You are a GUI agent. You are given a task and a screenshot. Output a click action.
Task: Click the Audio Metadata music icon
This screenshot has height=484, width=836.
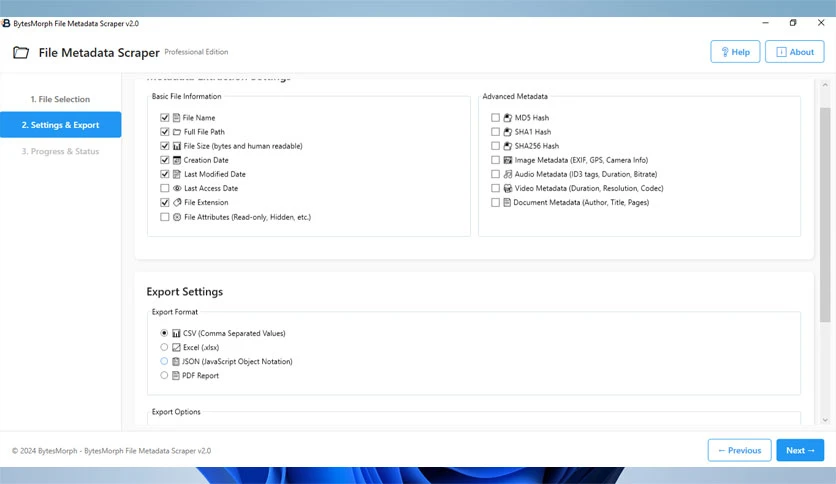pos(508,174)
